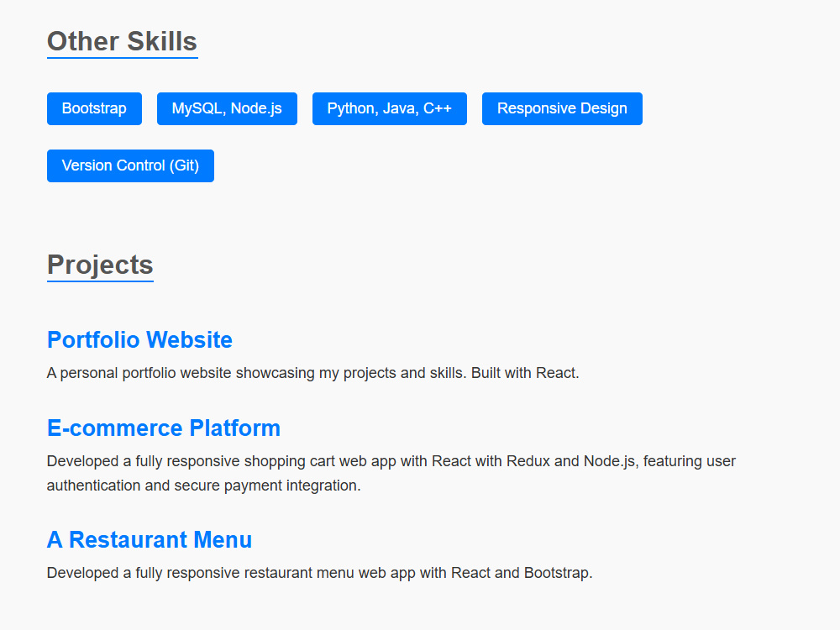Screen dimensions: 840x630
Task: Open the A Restaurant Menu project title
Action: click(x=150, y=539)
